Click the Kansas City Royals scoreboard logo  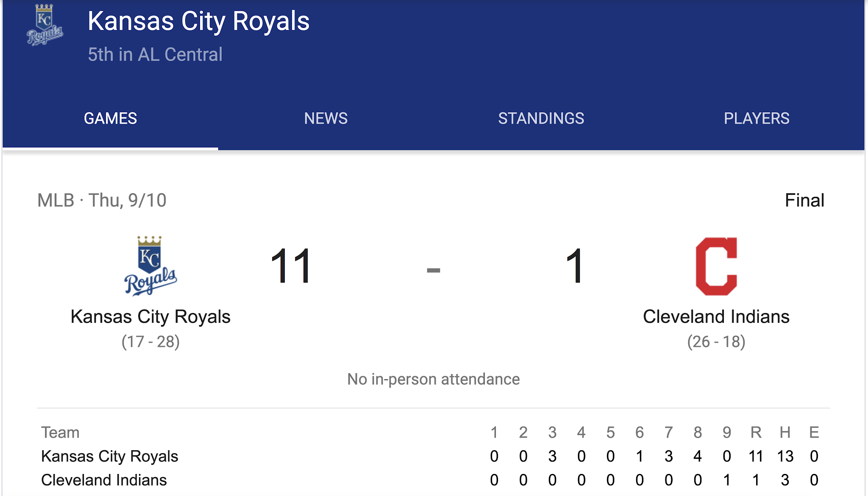(150, 266)
